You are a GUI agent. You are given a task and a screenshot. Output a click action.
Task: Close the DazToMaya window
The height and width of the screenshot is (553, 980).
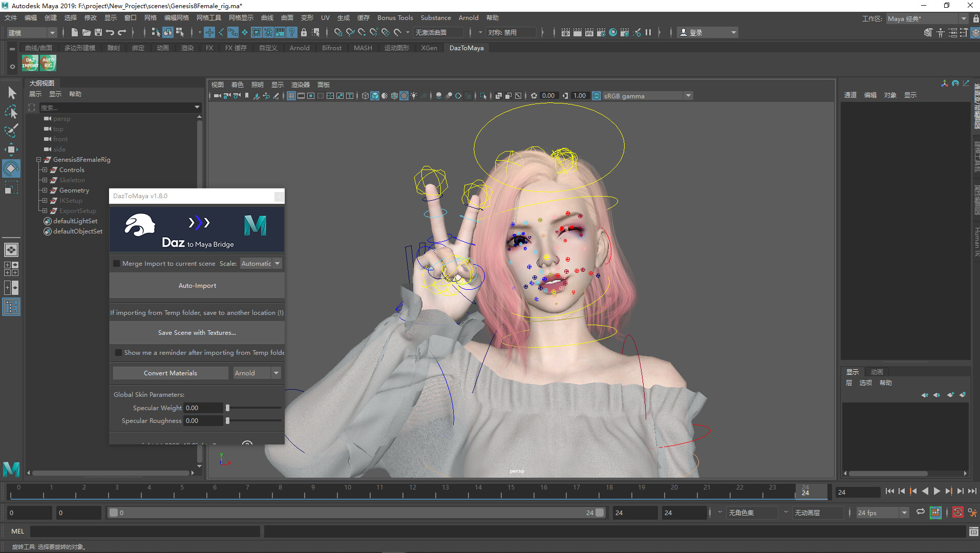coord(279,196)
